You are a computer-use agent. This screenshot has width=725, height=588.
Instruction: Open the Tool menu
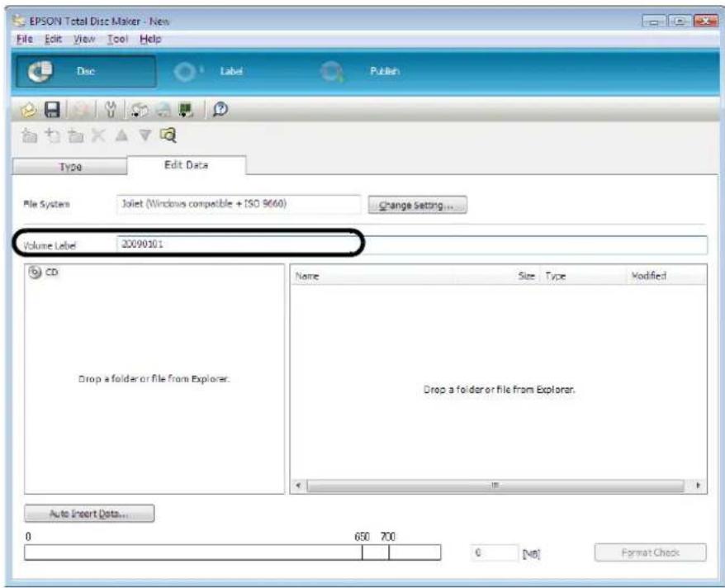coord(117,39)
